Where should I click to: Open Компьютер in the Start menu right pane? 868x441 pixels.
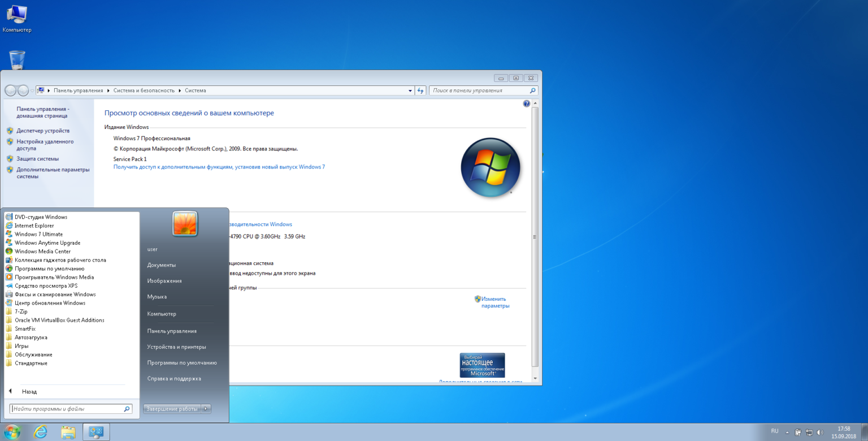[x=162, y=314]
